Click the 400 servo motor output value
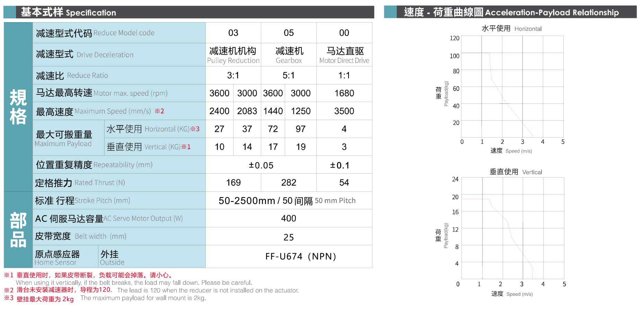644x311 pixels. tap(289, 218)
